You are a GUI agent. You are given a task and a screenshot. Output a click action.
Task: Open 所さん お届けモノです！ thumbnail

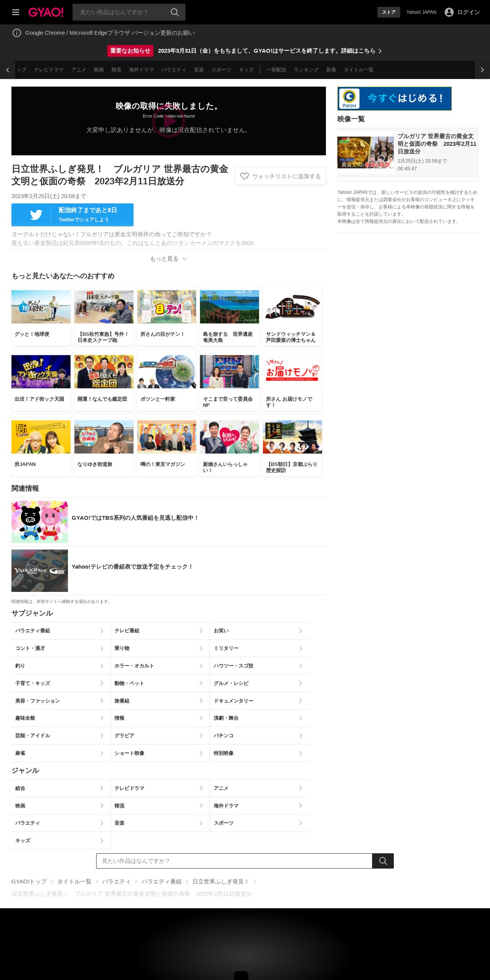point(292,372)
